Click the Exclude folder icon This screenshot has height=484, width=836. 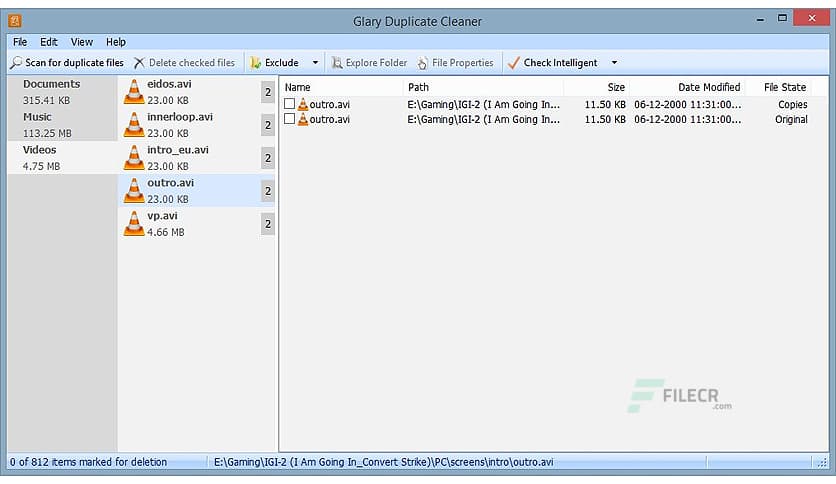tap(256, 63)
